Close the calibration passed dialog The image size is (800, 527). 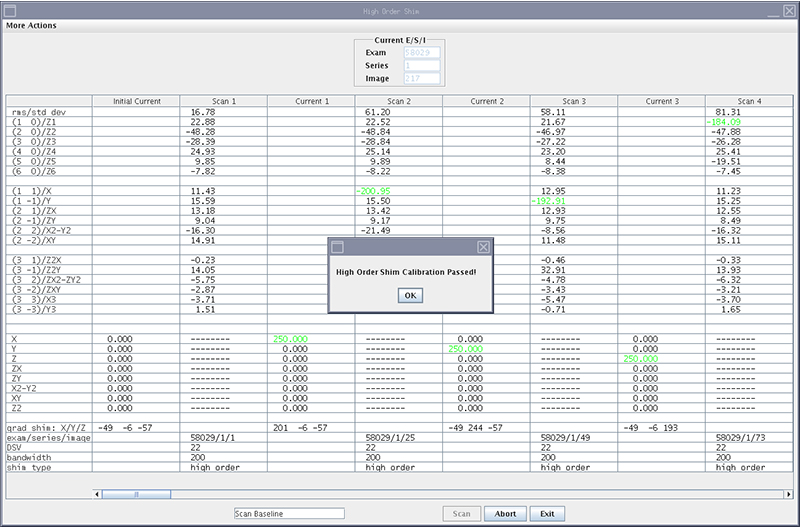pos(483,246)
